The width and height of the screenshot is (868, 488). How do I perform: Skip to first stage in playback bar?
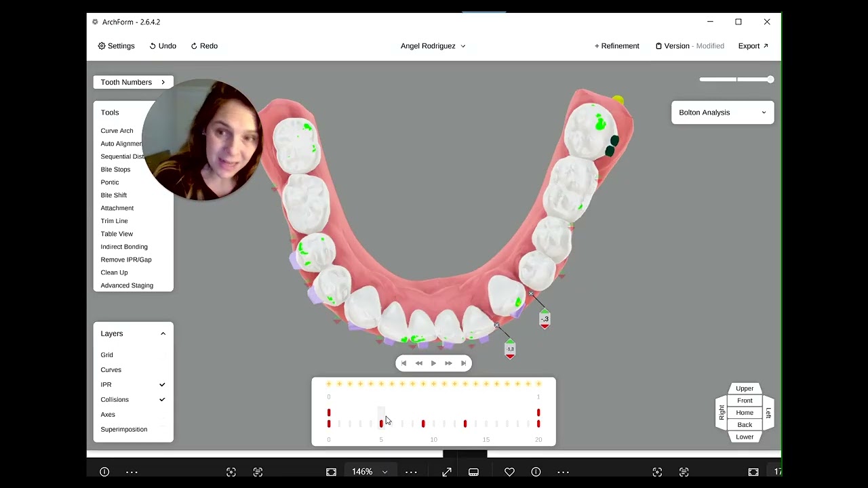click(404, 363)
